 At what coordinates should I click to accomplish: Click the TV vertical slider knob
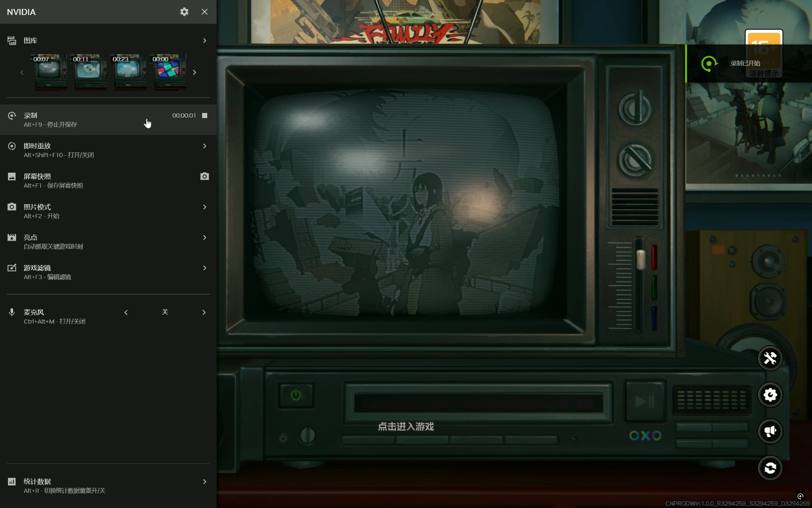click(640, 260)
